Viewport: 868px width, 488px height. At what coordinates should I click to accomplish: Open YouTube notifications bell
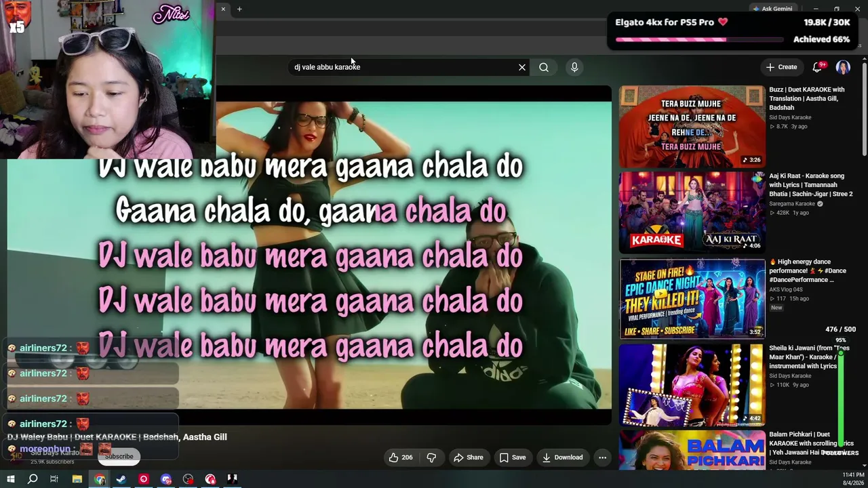click(817, 67)
